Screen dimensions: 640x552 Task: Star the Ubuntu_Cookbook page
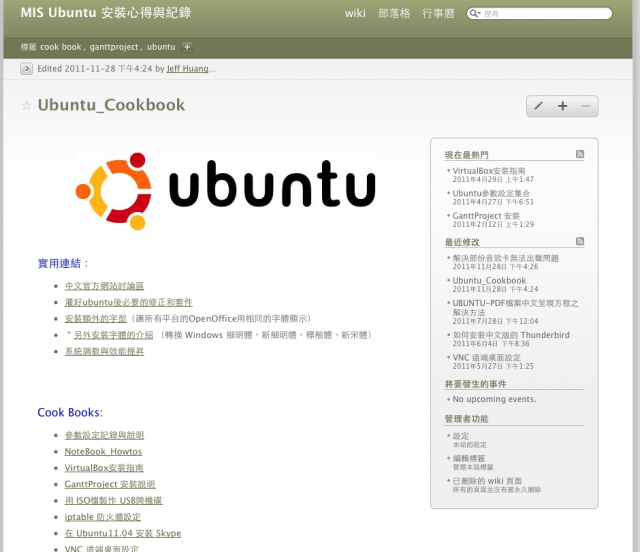(x=26, y=105)
